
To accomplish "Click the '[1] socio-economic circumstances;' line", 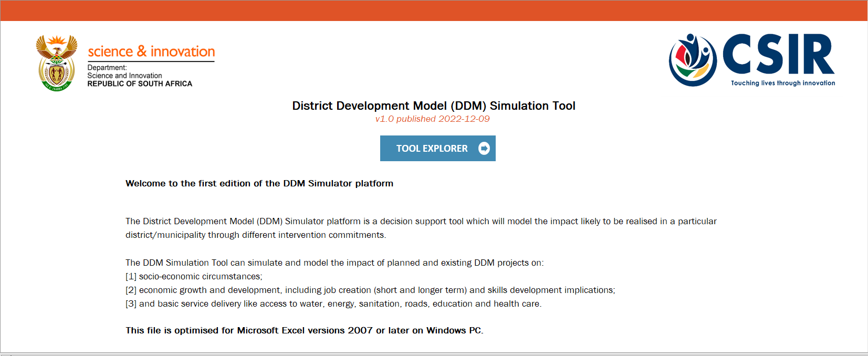I will [194, 276].
